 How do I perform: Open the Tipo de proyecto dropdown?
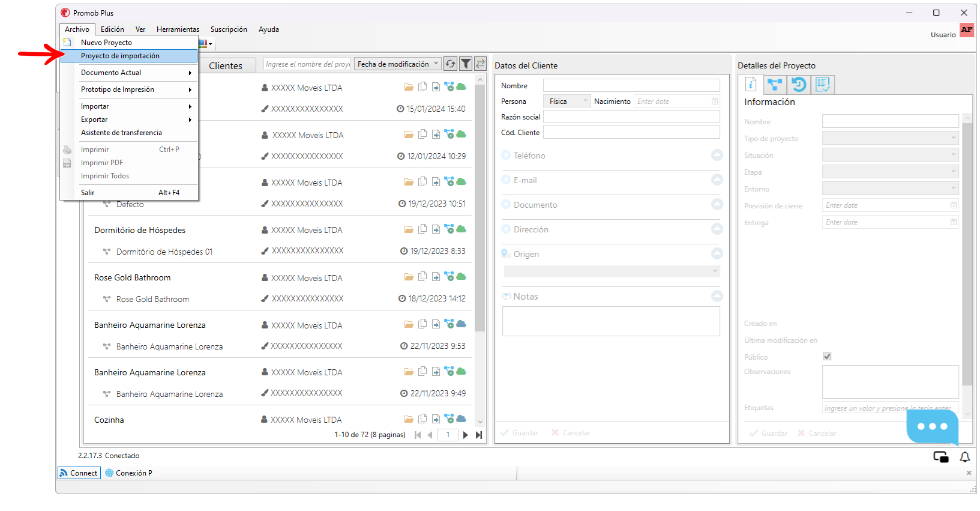890,138
